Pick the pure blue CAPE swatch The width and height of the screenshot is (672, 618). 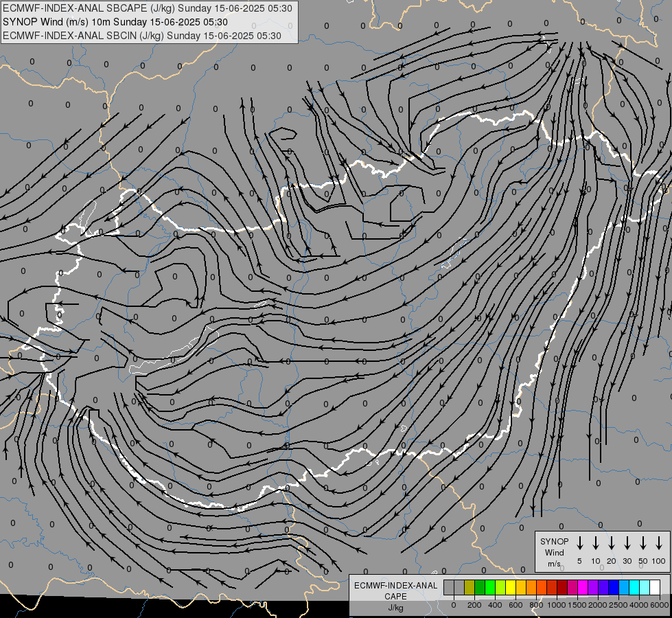tap(613, 587)
